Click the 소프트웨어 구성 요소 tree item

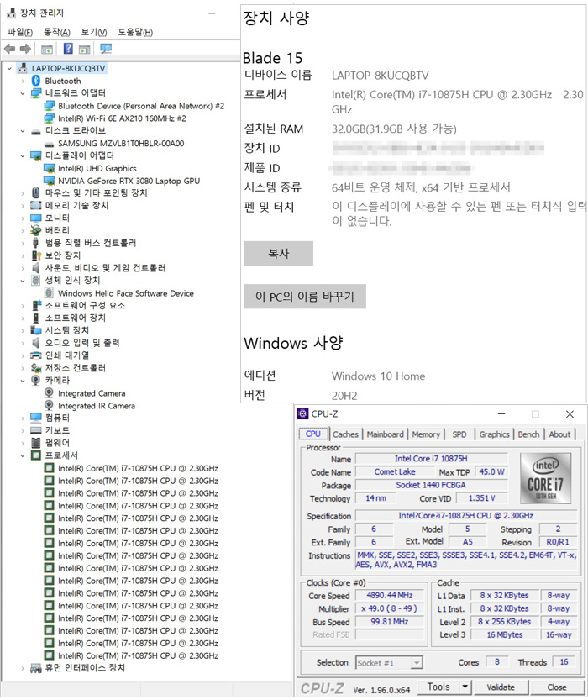[x=85, y=305]
